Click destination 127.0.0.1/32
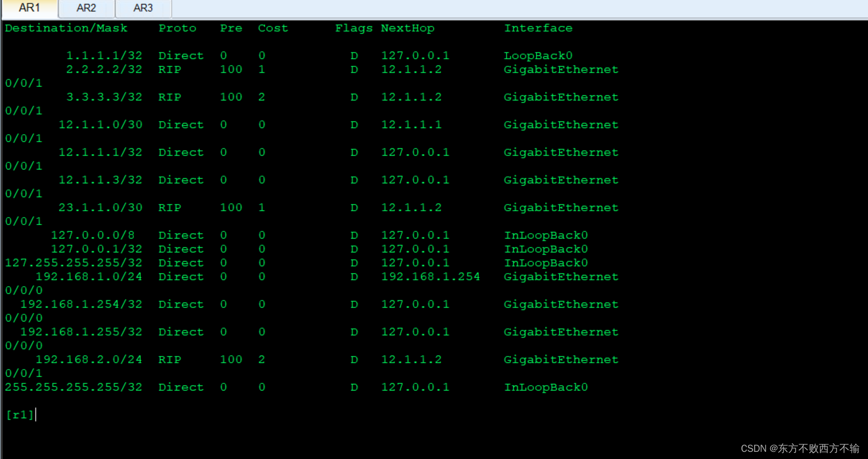This screenshot has width=868, height=459. click(x=97, y=249)
